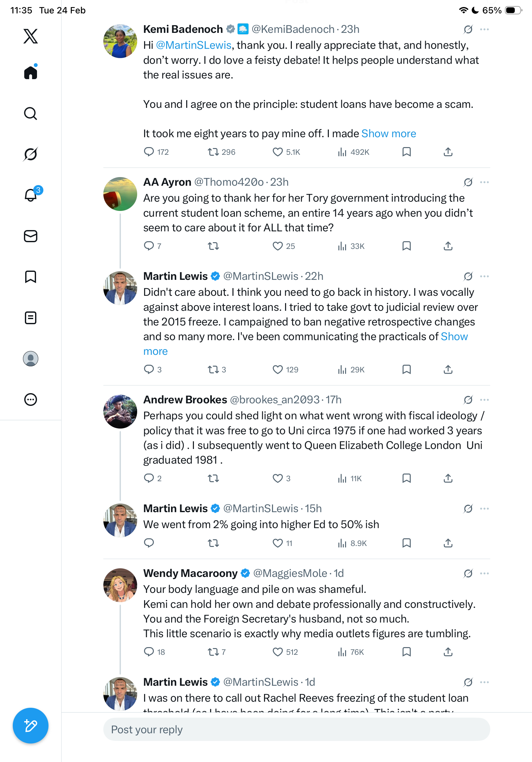Screen dimensions: 532x762
Task: Open more options on Wendy Macaroony's post
Action: point(484,573)
